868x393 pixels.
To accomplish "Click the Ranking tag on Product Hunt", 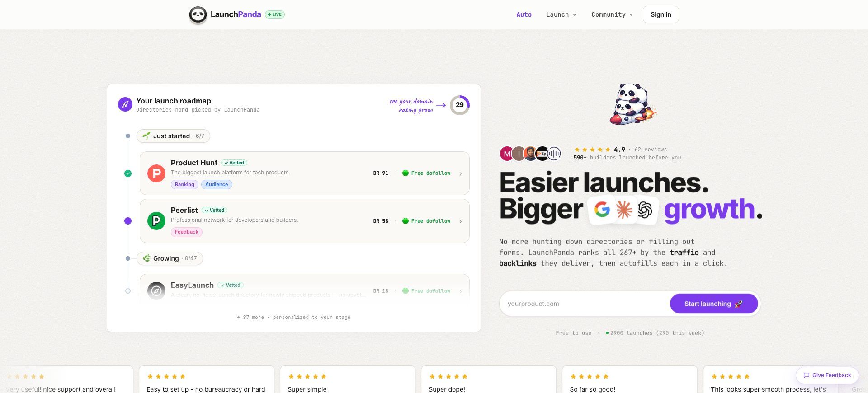I will (x=184, y=184).
